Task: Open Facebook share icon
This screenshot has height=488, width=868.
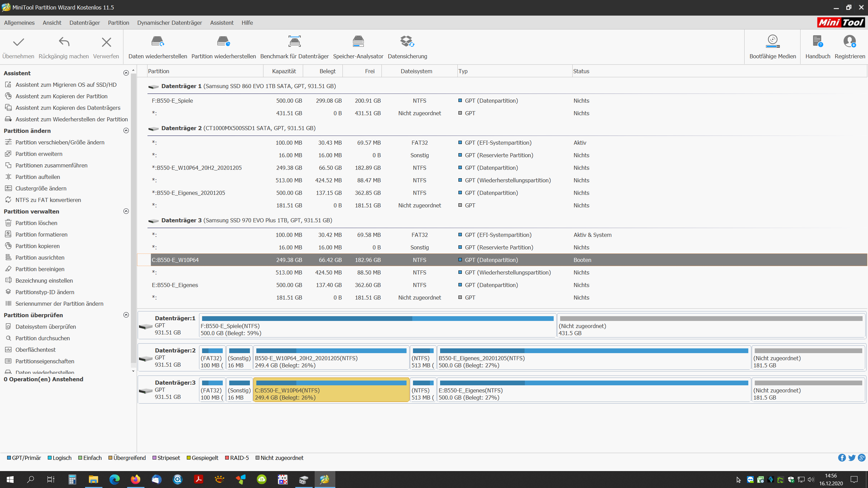Action: tap(842, 458)
